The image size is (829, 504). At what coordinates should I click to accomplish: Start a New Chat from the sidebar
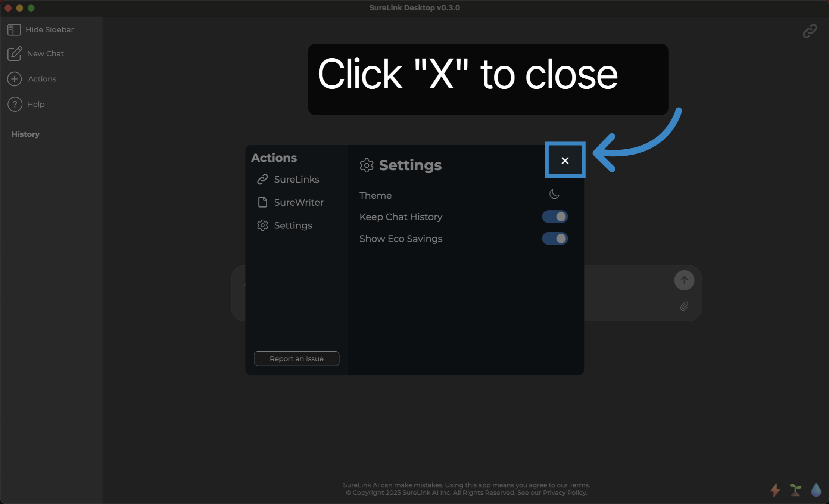35,53
